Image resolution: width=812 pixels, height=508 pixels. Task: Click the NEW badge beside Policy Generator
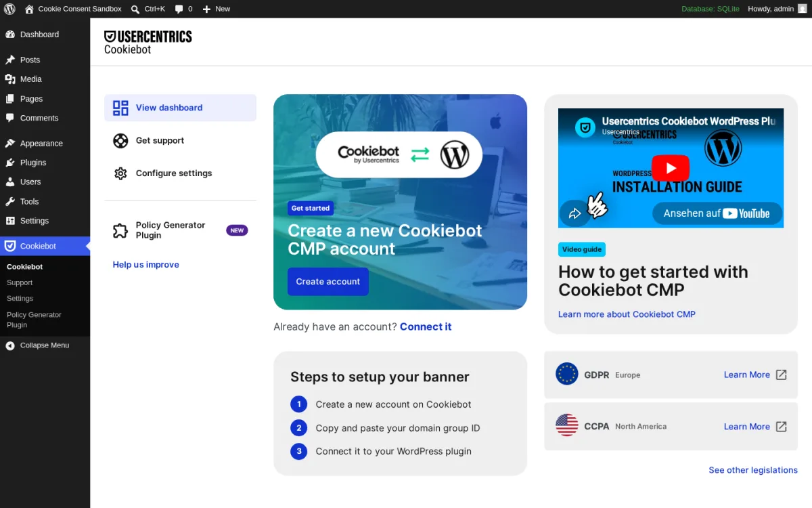click(x=237, y=230)
